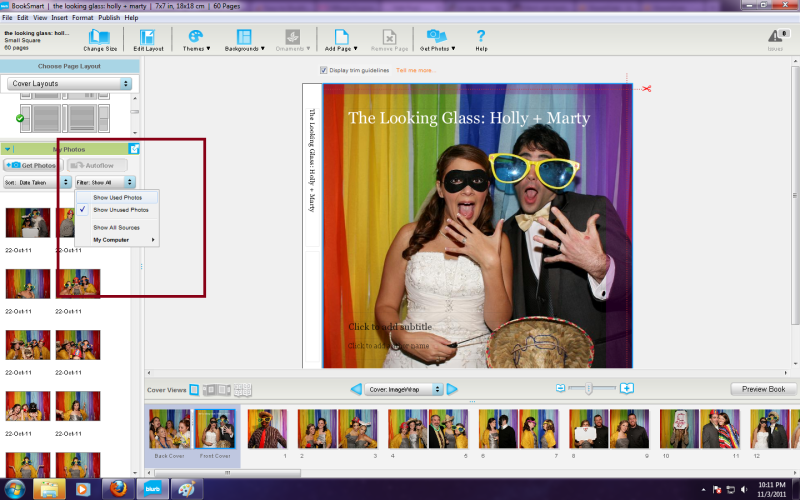Open the Backgrounds menu
This screenshot has height=500, width=800.
pyautogui.click(x=244, y=40)
